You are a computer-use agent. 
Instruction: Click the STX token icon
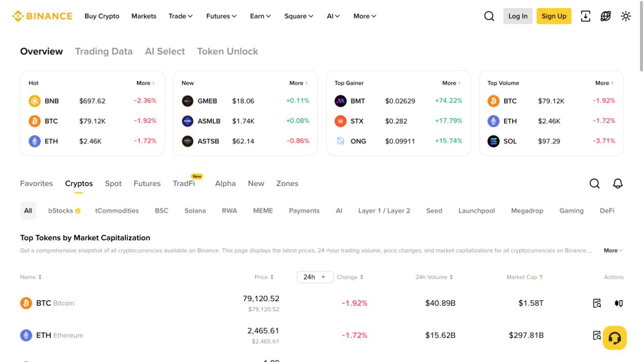click(341, 121)
